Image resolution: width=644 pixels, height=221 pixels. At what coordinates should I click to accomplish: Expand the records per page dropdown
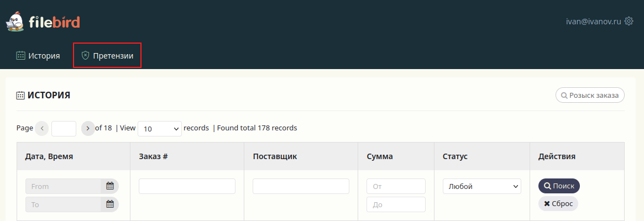(x=160, y=129)
